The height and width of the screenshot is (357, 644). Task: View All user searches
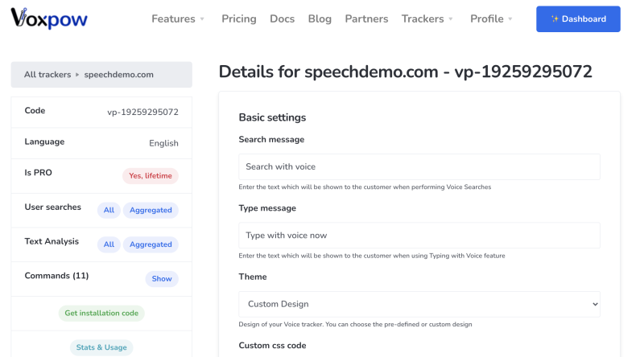109,210
